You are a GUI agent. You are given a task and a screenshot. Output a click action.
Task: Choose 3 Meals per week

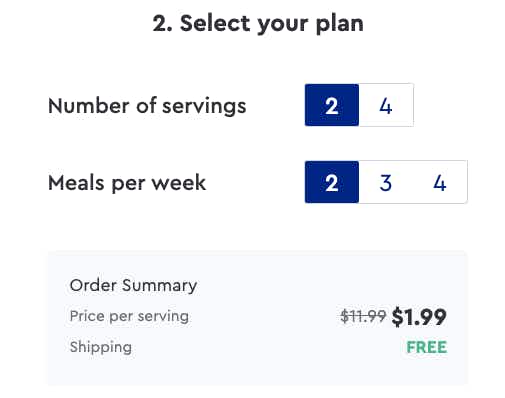point(386,182)
